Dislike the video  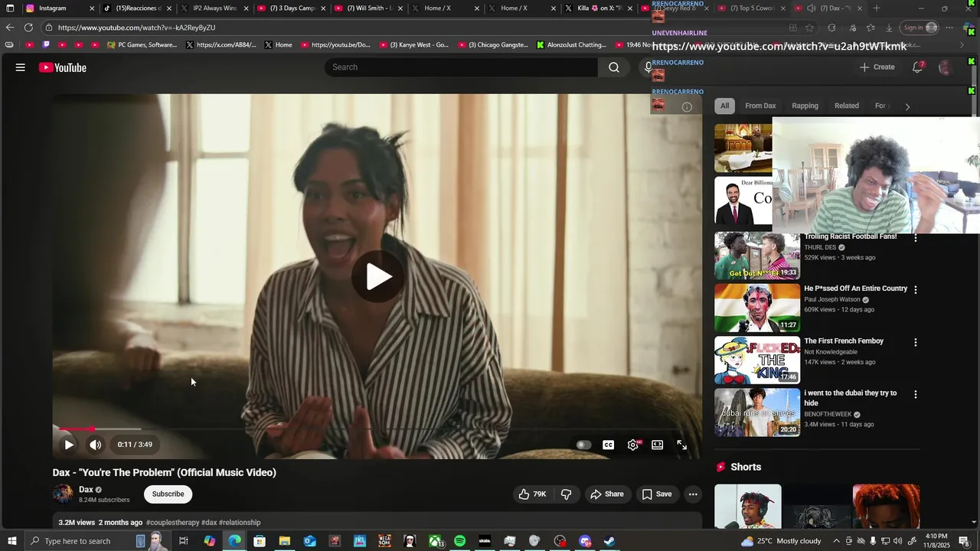(x=567, y=494)
